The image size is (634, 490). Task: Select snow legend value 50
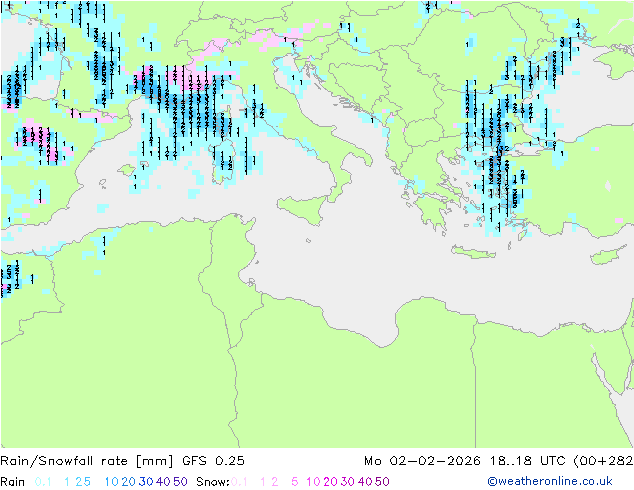pyautogui.click(x=383, y=482)
